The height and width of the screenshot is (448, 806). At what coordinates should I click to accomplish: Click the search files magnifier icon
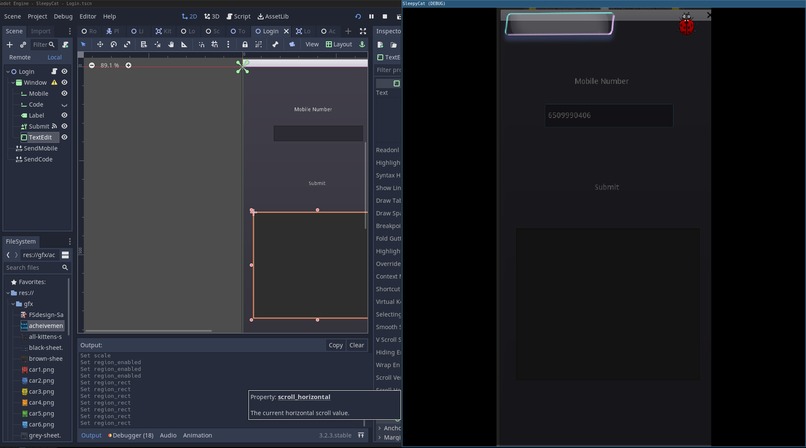pyautogui.click(x=65, y=268)
